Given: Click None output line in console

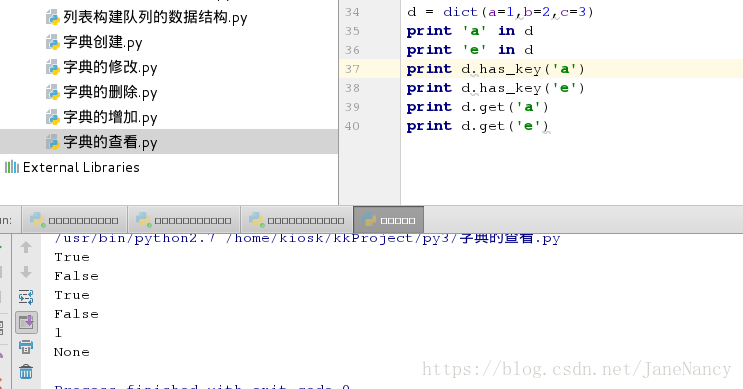Looking at the screenshot, I should (x=72, y=352).
